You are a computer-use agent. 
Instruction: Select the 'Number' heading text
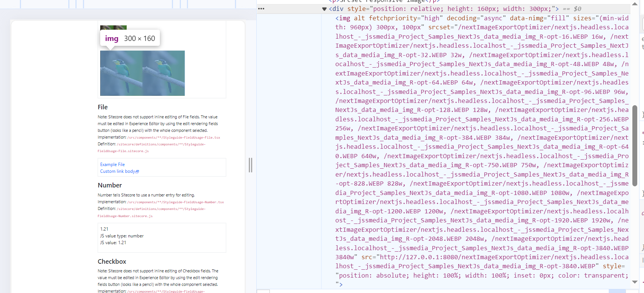(110, 185)
